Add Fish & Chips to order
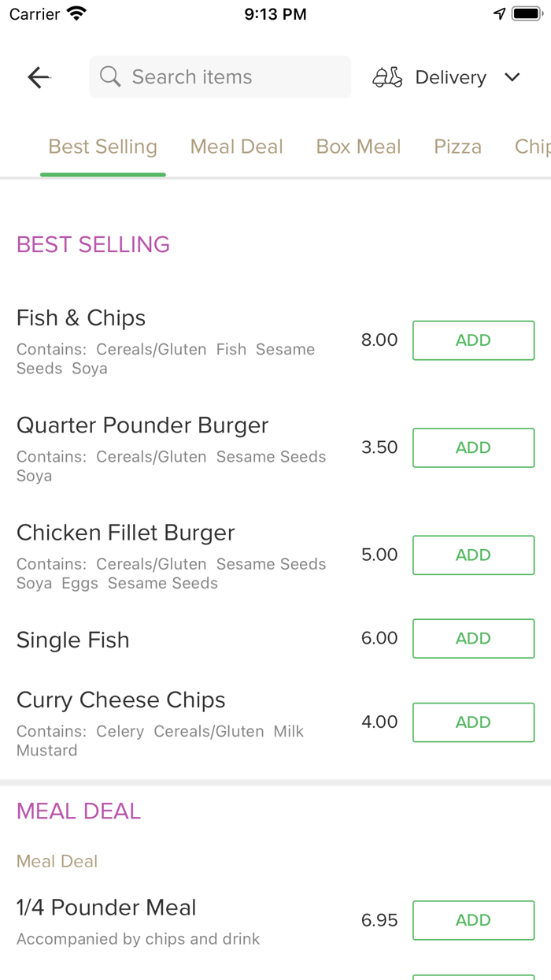Image resolution: width=551 pixels, height=980 pixels. (473, 340)
